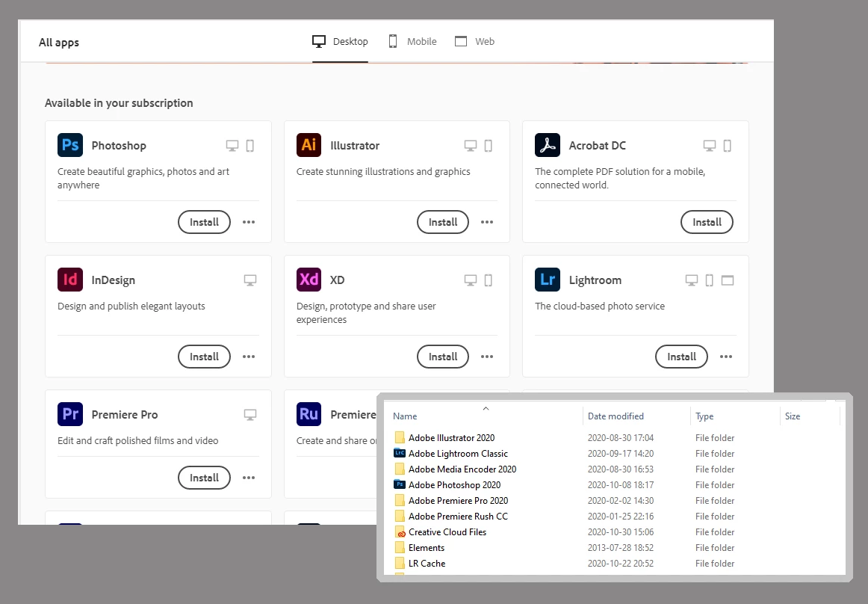Switch to the Desktop tab
868x604 pixels.
coord(340,42)
